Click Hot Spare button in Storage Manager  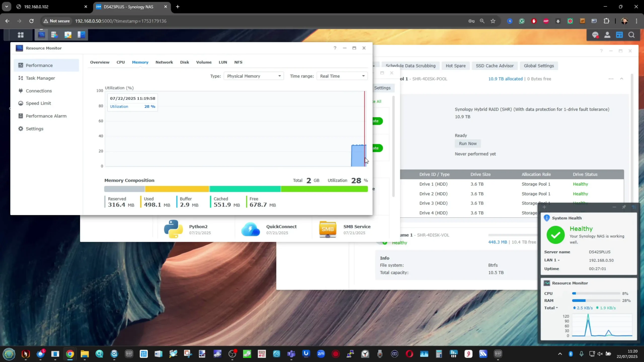456,66
